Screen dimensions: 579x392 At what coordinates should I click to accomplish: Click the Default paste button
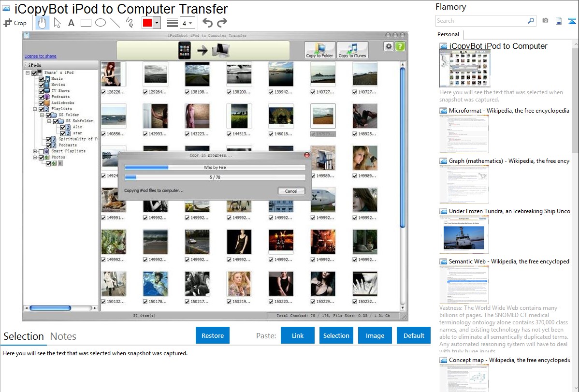coord(414,335)
